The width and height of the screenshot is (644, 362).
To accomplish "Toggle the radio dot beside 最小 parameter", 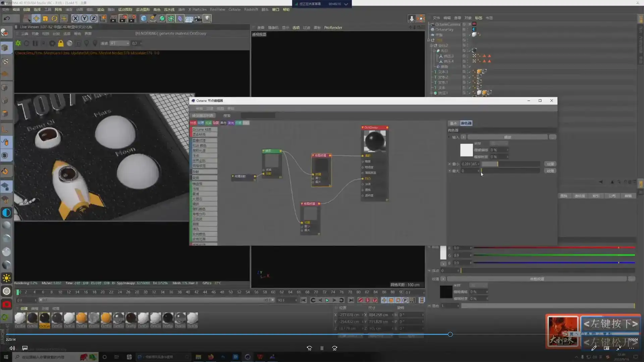I will [x=449, y=164].
